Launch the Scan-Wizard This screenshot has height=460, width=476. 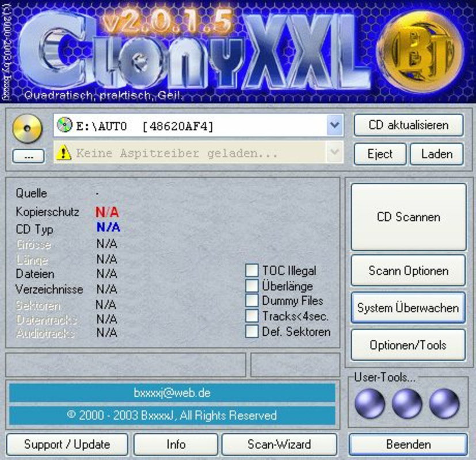point(279,444)
